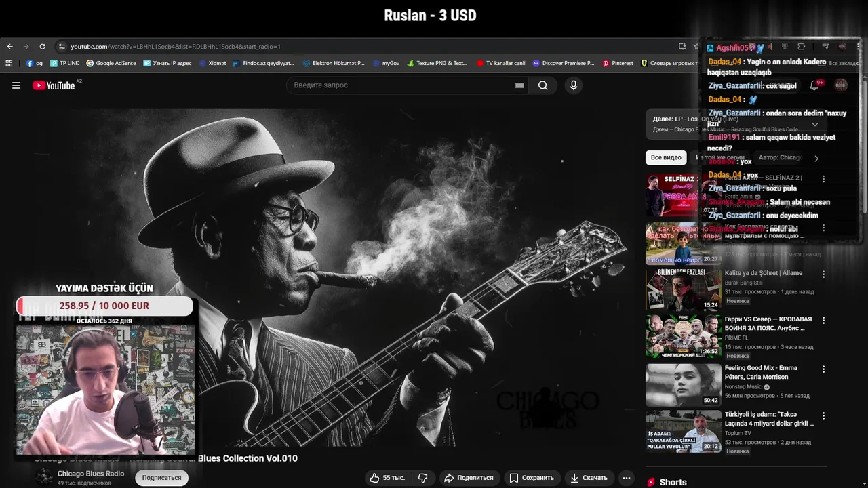This screenshot has height=488, width=868.
Task: Click the Burak Barış Stili channel name
Action: 744,283
